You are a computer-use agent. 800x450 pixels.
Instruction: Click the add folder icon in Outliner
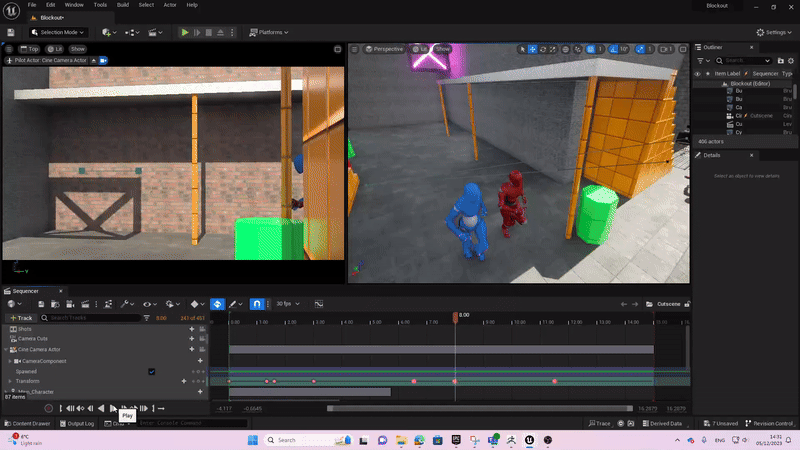click(779, 61)
